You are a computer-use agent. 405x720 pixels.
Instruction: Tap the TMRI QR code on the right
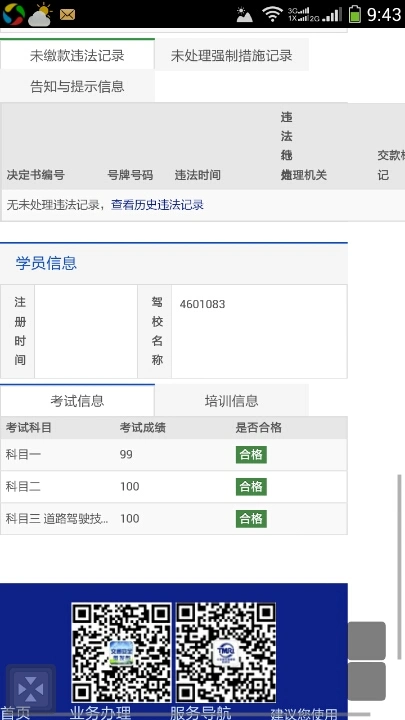226,652
